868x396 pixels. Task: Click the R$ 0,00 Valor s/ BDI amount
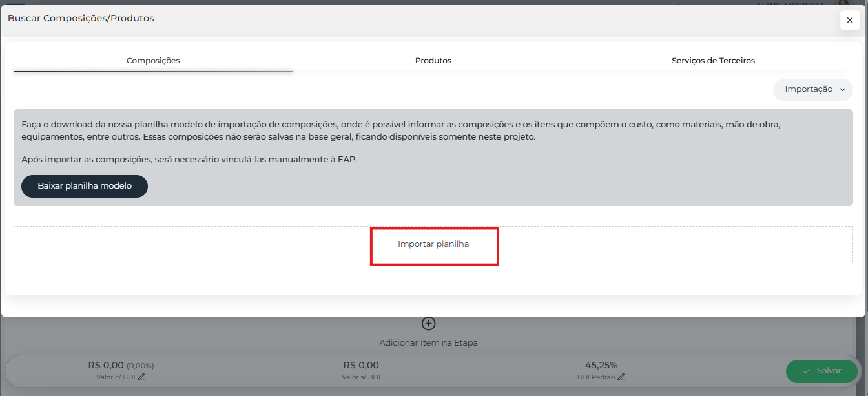(361, 365)
